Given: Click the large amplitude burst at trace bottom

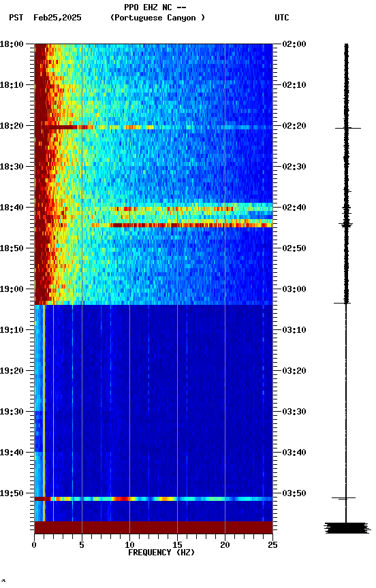Looking at the screenshot, I should click(x=347, y=528).
